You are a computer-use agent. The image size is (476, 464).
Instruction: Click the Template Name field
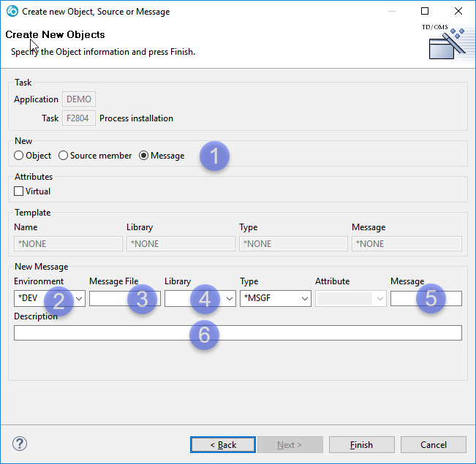[x=68, y=244]
